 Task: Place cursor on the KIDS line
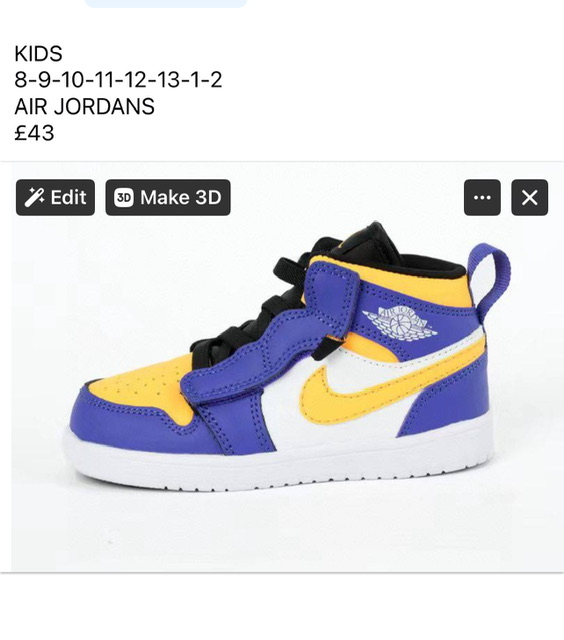[38, 54]
